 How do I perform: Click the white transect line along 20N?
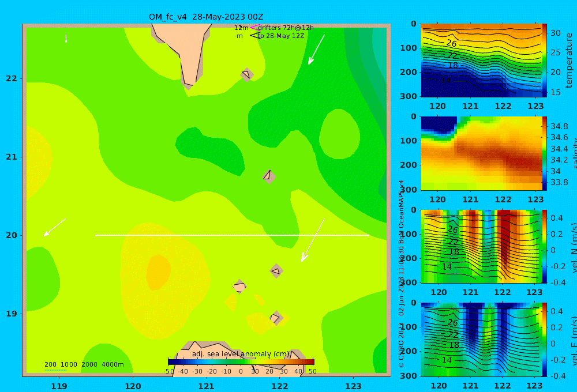click(x=232, y=235)
